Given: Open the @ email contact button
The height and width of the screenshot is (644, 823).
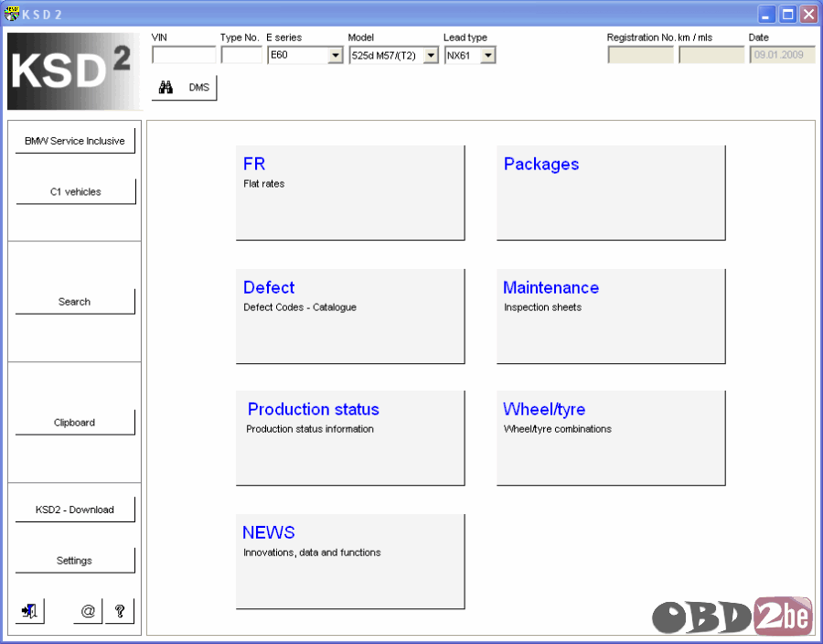Looking at the screenshot, I should click(x=88, y=611).
